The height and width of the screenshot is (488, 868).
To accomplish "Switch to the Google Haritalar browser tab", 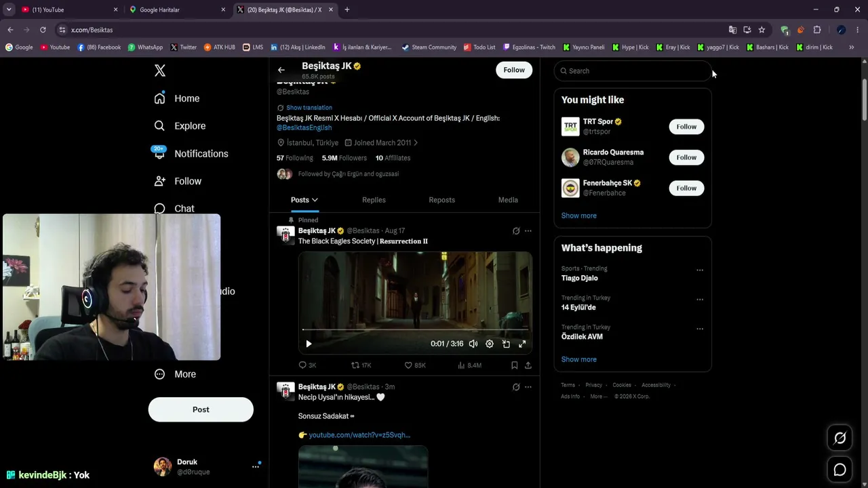I will coord(178,9).
